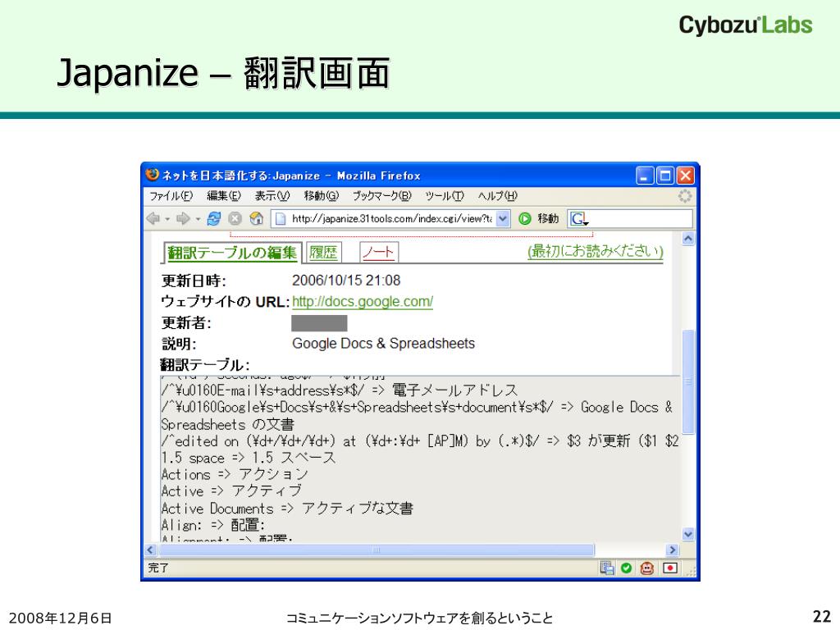Click the date 2006/10/15 21:08
Screen dimensions: 840x630
pos(346,281)
